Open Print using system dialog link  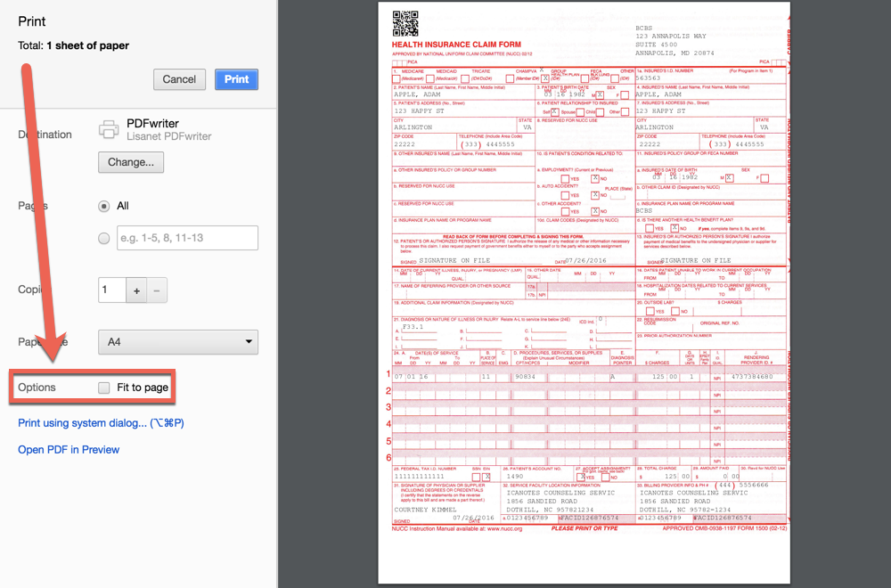(x=101, y=423)
